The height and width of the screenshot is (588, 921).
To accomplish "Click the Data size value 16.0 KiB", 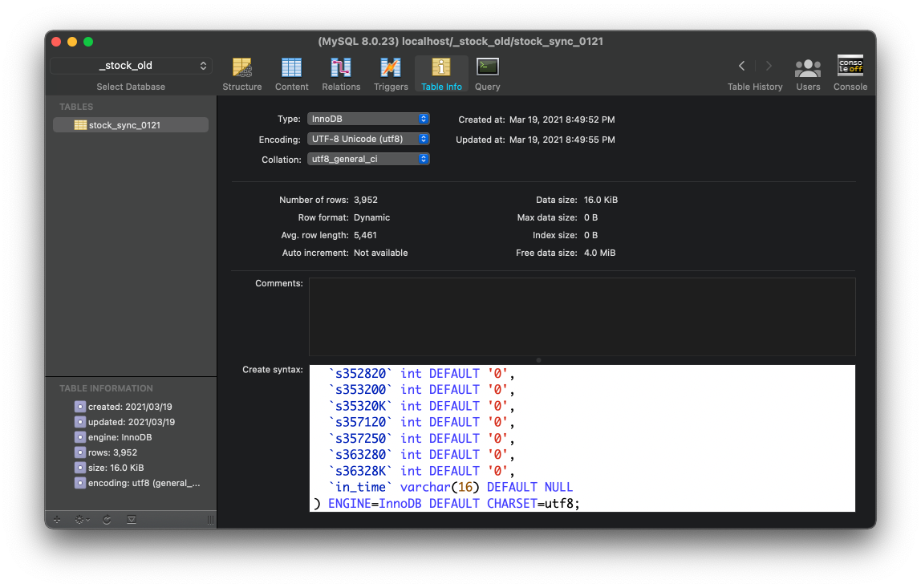I will [x=601, y=200].
